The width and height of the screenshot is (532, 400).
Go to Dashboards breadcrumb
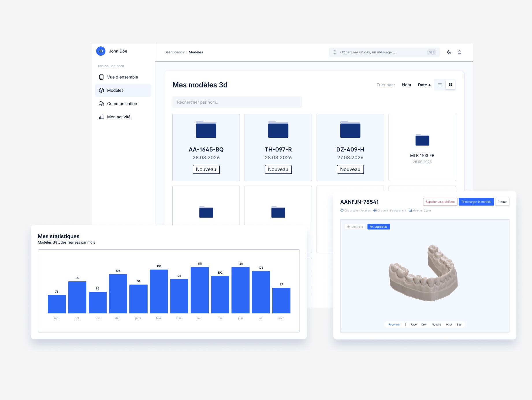click(174, 52)
